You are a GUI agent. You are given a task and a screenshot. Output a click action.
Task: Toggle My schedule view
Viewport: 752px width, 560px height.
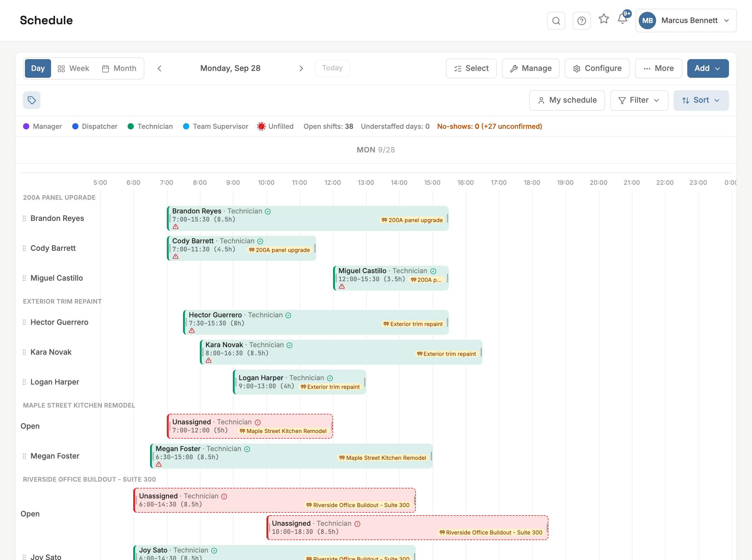click(567, 100)
